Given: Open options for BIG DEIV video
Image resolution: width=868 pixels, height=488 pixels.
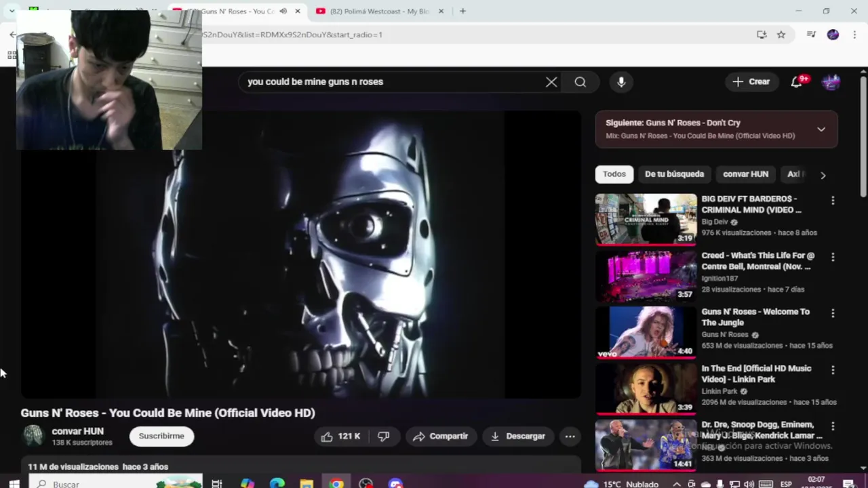Looking at the screenshot, I should click(x=833, y=201).
